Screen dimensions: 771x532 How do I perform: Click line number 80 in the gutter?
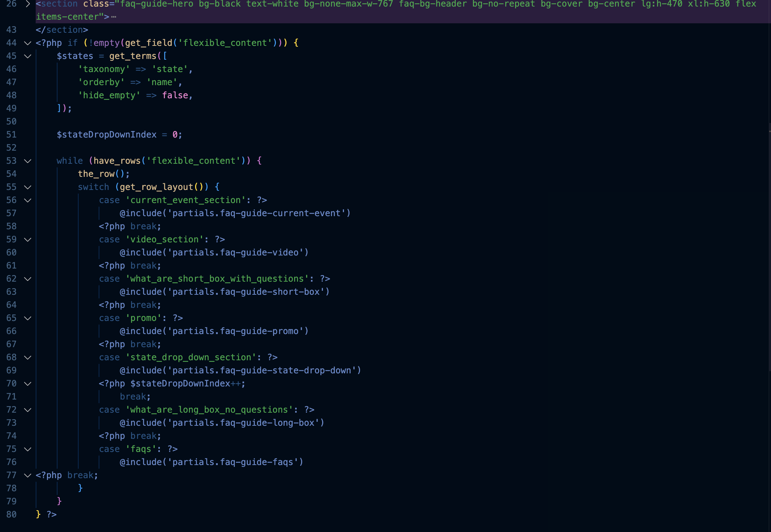pos(11,515)
